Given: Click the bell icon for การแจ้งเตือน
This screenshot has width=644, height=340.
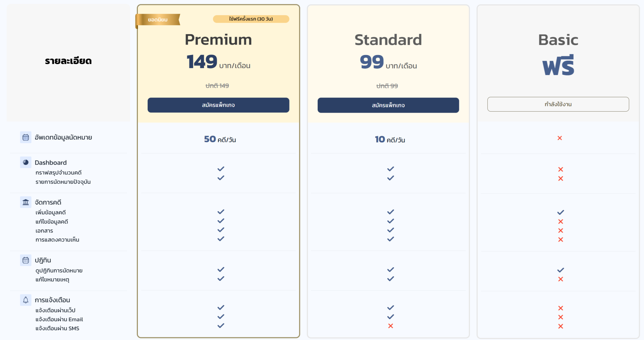Looking at the screenshot, I should (26, 300).
